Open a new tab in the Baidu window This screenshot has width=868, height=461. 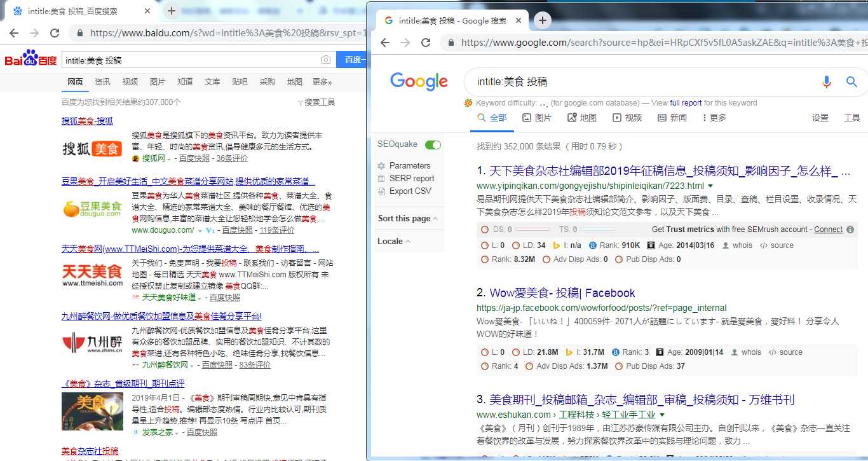pyautogui.click(x=171, y=11)
